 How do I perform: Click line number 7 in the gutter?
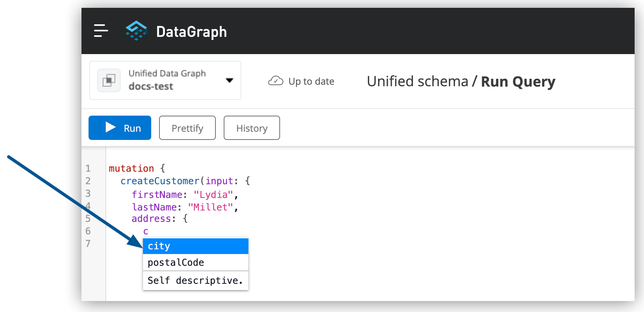pyautogui.click(x=88, y=244)
